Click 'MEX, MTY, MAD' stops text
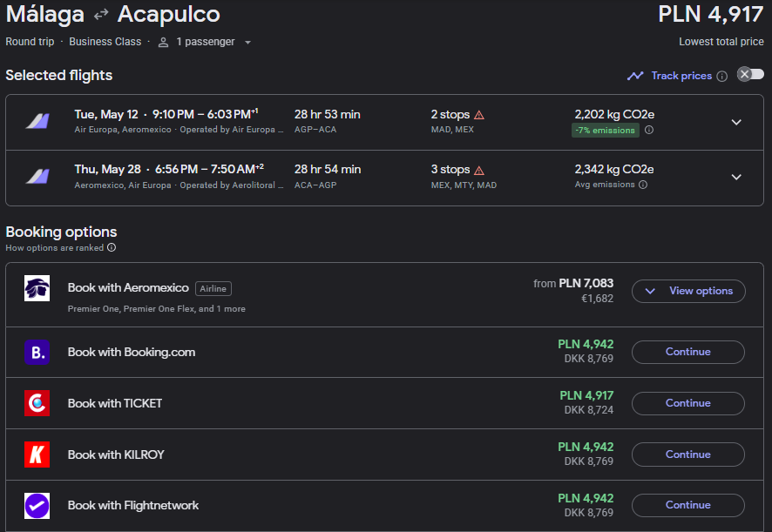 point(464,185)
